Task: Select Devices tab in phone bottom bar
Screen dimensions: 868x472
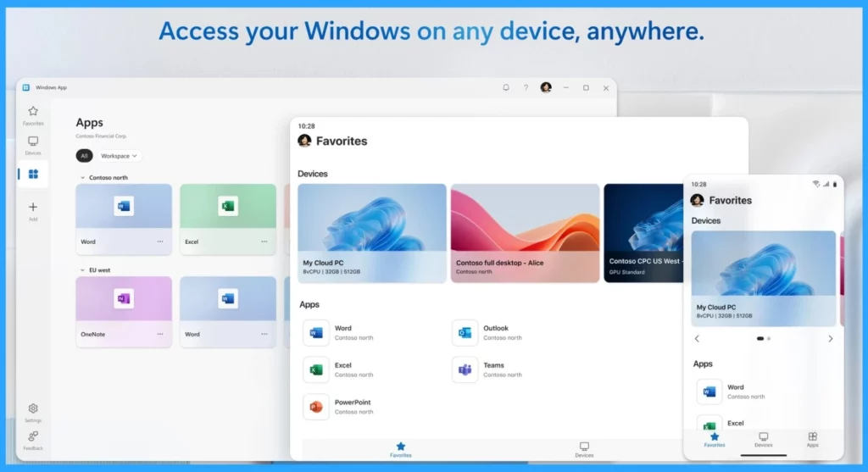Action: click(x=764, y=441)
